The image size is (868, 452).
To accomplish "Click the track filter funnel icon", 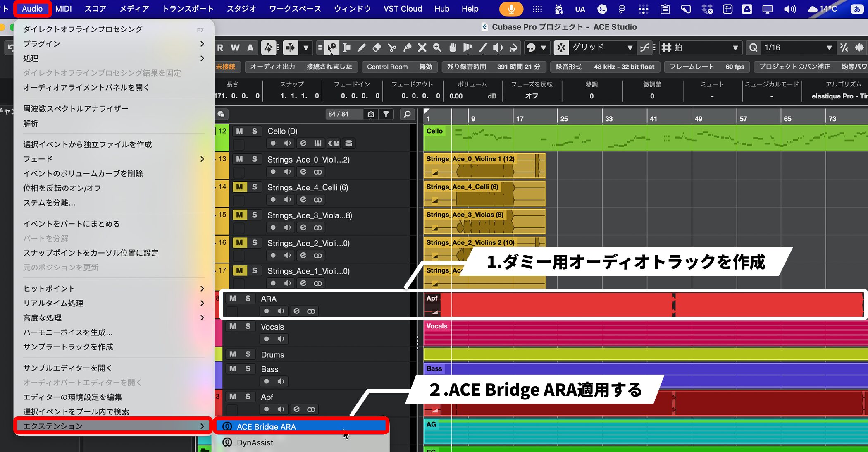I will tap(386, 114).
